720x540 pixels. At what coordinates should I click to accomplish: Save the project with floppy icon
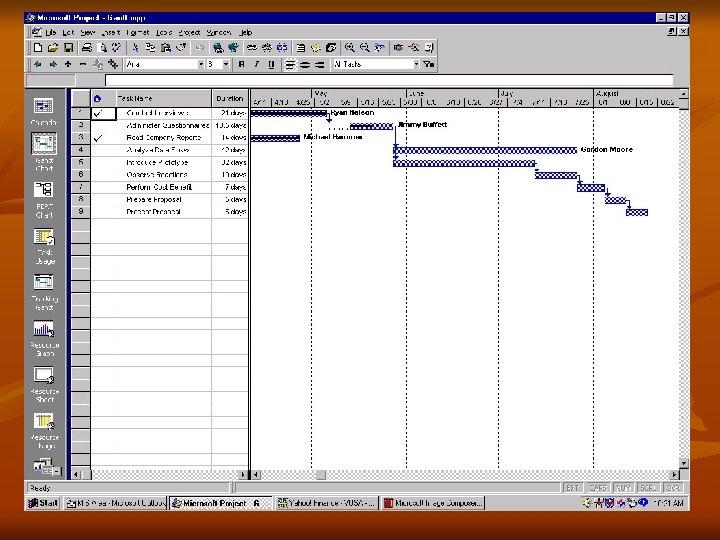pos(68,48)
